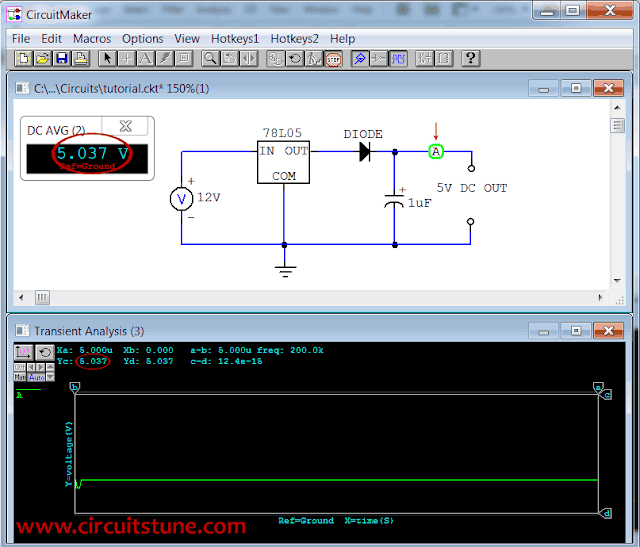Screen dimensions: 640x547
Task: Toggle the waveforms display toolbar button
Action: pyautogui.click(x=398, y=59)
